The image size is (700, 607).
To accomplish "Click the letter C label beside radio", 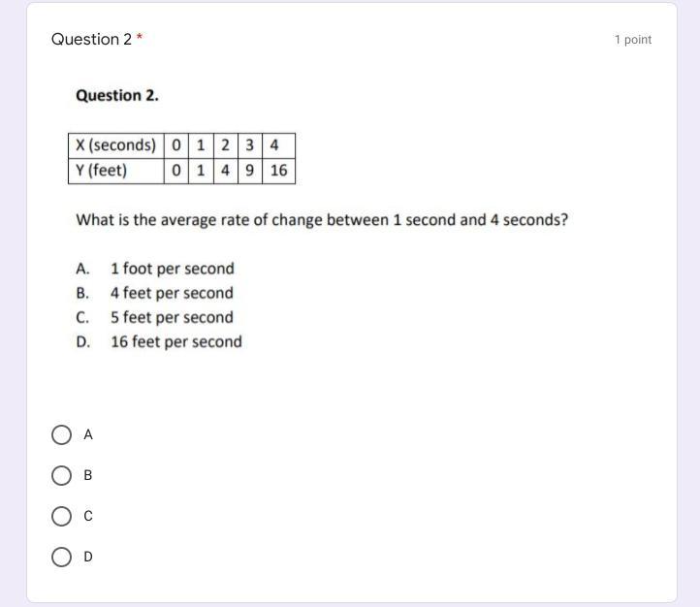I will click(x=88, y=516).
